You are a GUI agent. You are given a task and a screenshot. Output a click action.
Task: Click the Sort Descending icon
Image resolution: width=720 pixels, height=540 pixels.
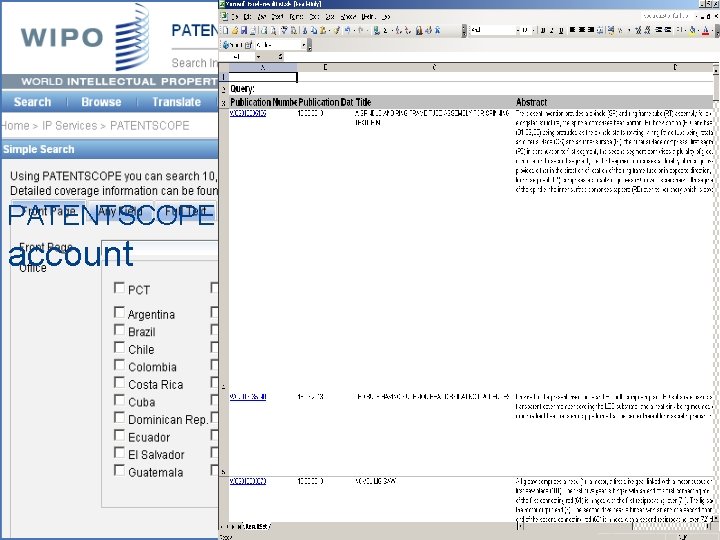click(x=408, y=30)
